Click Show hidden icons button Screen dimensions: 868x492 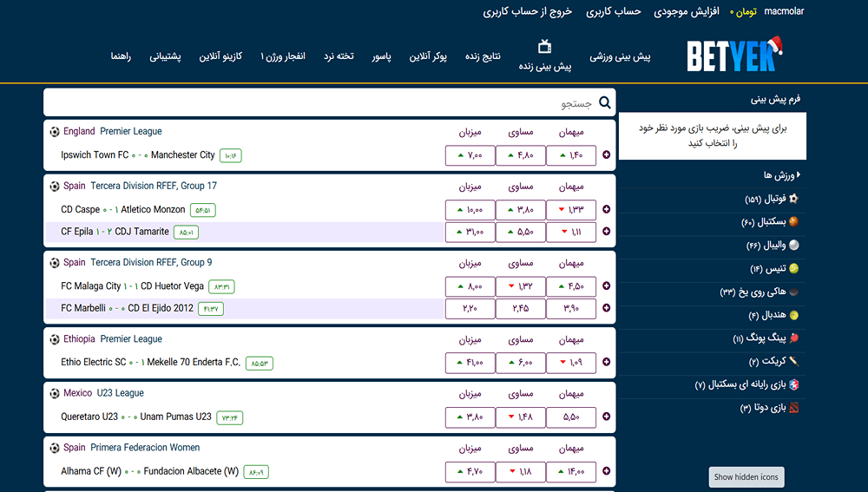(746, 477)
